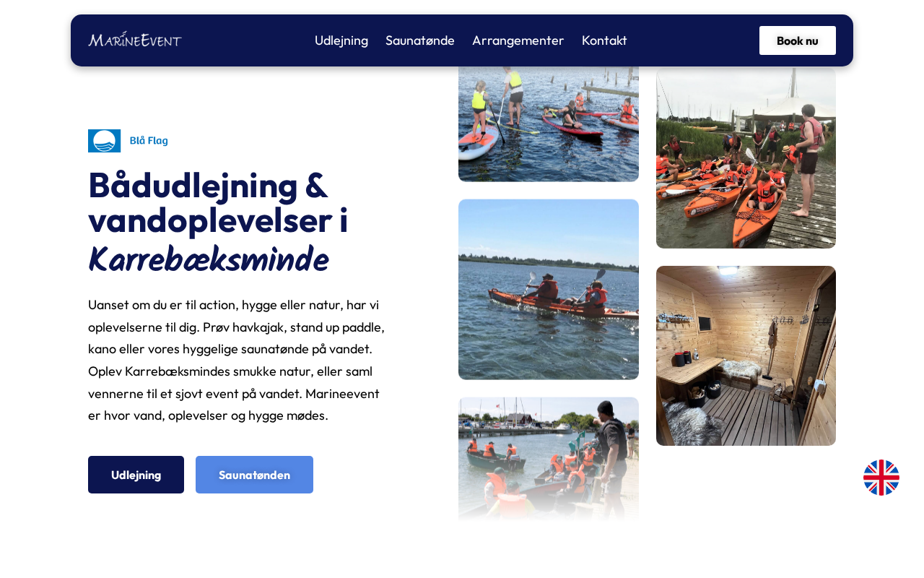Open the orange kayaks at dock photo
The width and height of the screenshot is (924, 578).
coord(746,158)
